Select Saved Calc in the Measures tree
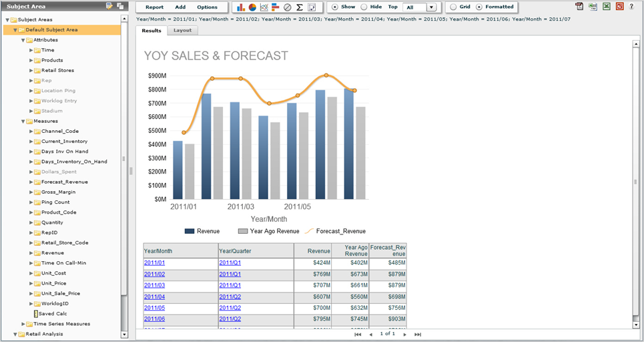644x342 pixels. tap(52, 313)
